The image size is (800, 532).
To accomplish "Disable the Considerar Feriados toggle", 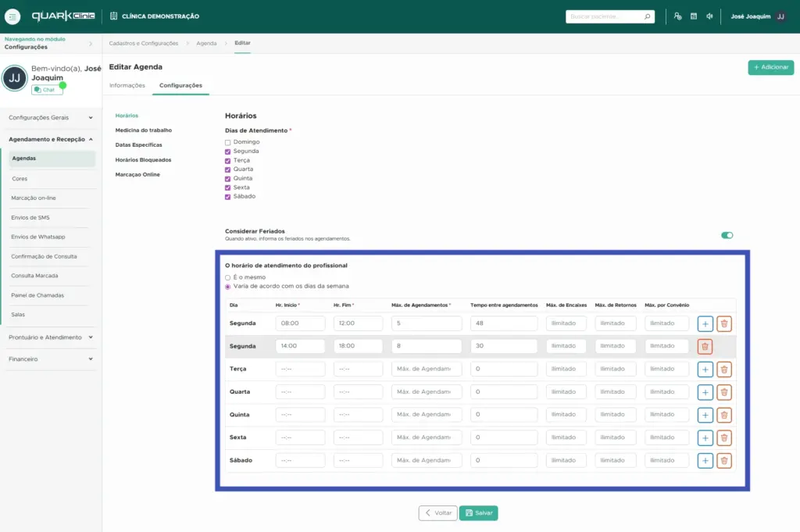I will point(727,235).
